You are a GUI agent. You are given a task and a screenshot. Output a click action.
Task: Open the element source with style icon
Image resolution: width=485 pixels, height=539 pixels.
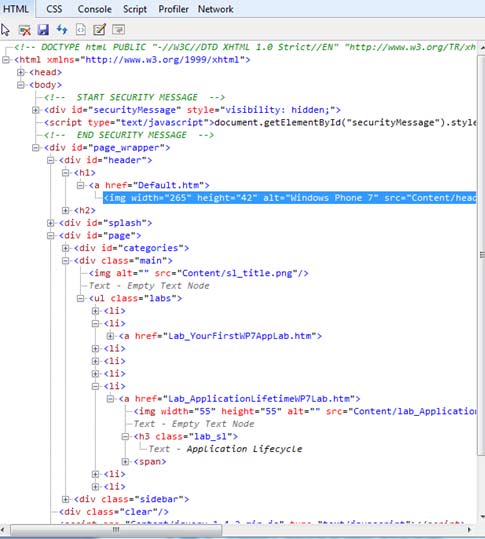point(81,30)
